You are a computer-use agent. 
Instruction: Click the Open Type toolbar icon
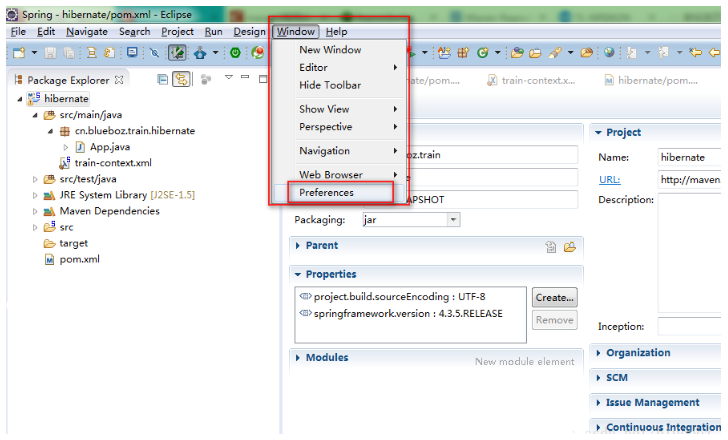pyautogui.click(x=517, y=53)
